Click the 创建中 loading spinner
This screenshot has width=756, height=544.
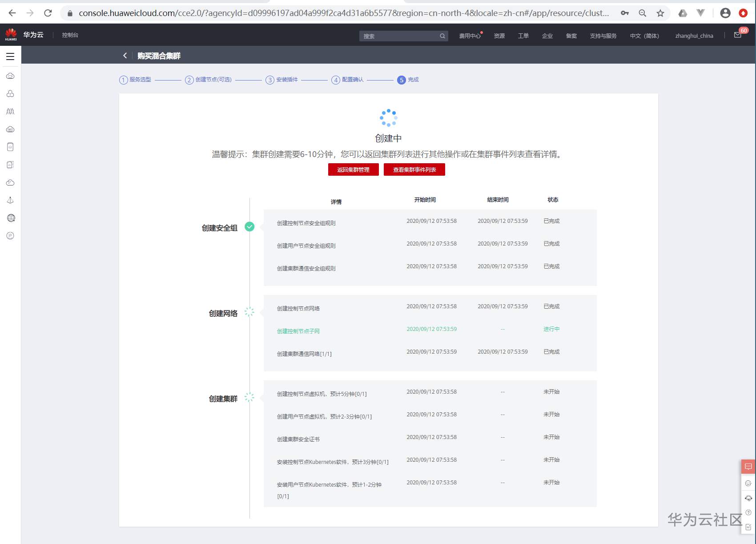click(389, 118)
